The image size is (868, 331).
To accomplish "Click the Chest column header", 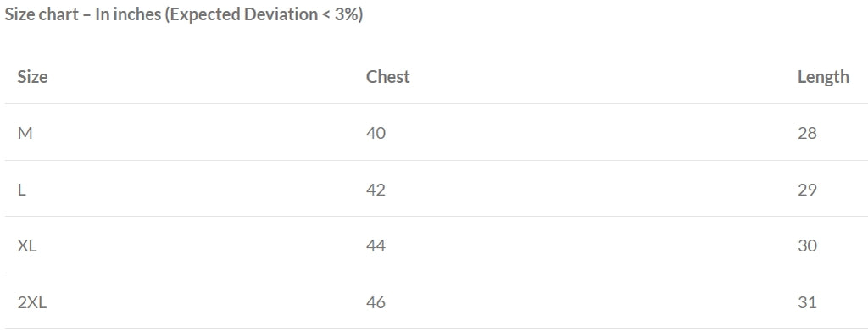I will click(x=387, y=76).
